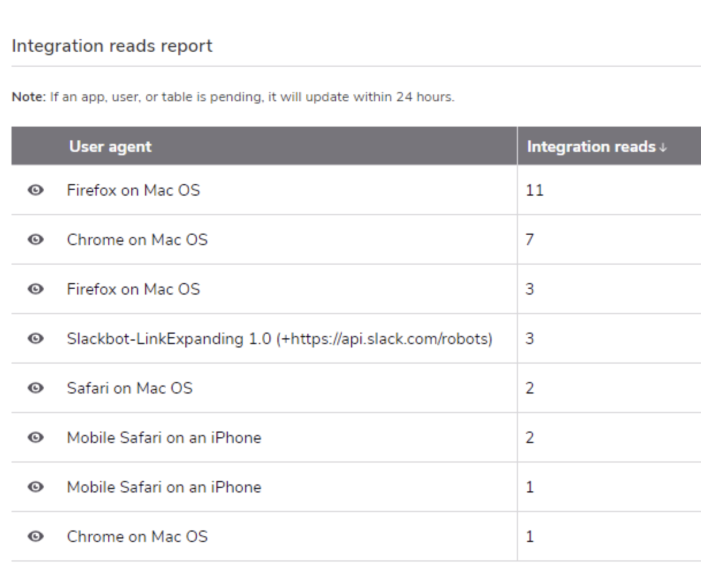Click the Integration reads column header
Image resolution: width=701 pixels, height=588 pixels.
[x=591, y=147]
